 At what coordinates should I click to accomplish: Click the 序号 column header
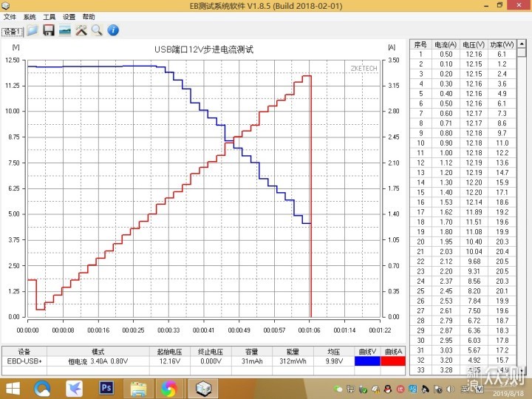pyautogui.click(x=420, y=44)
